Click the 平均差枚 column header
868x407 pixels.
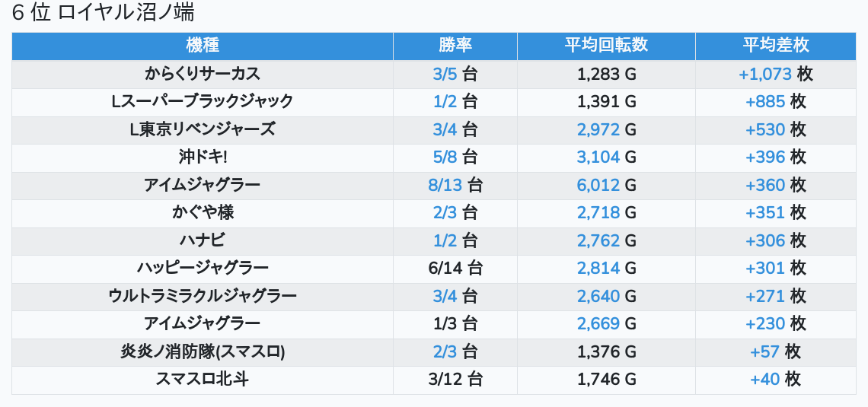[x=776, y=46]
